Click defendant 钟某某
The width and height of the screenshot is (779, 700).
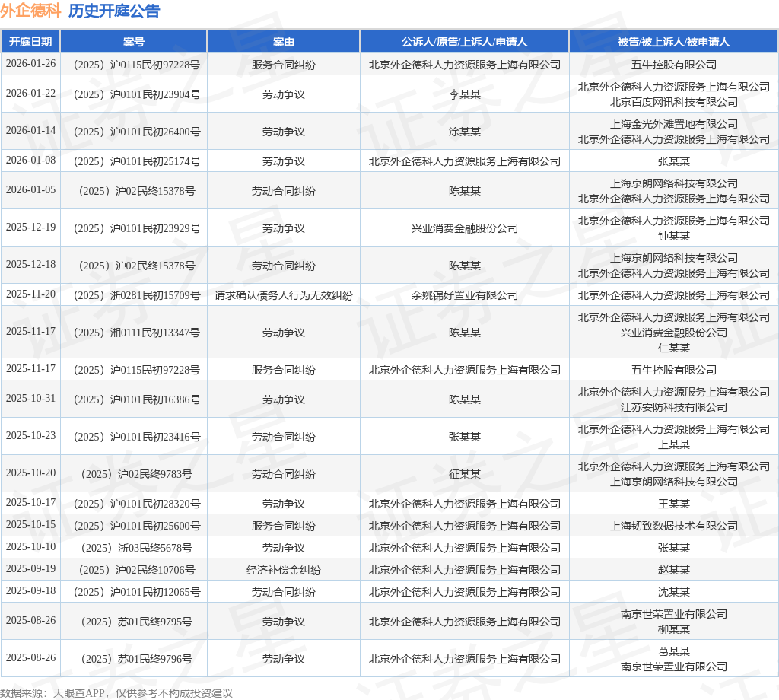click(x=674, y=236)
